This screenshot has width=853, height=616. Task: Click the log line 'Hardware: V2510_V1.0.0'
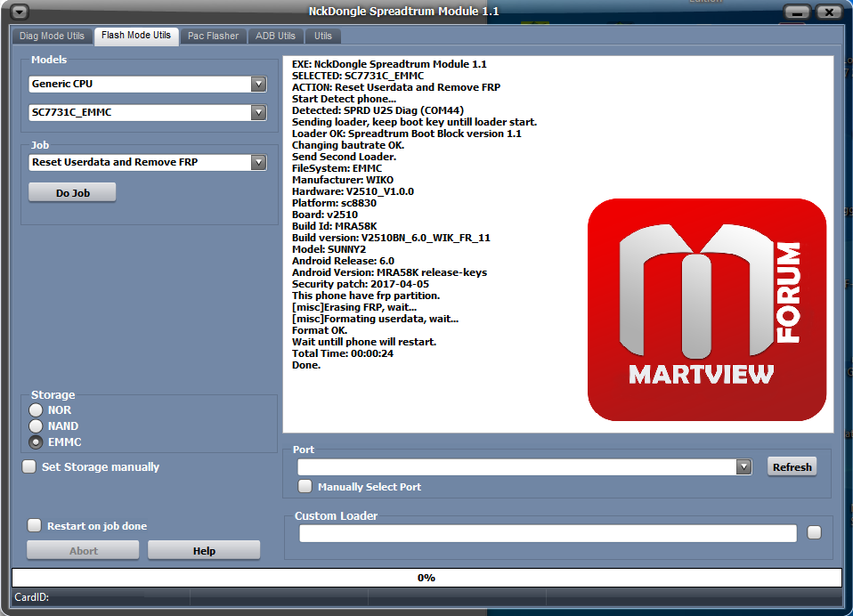coord(353,191)
